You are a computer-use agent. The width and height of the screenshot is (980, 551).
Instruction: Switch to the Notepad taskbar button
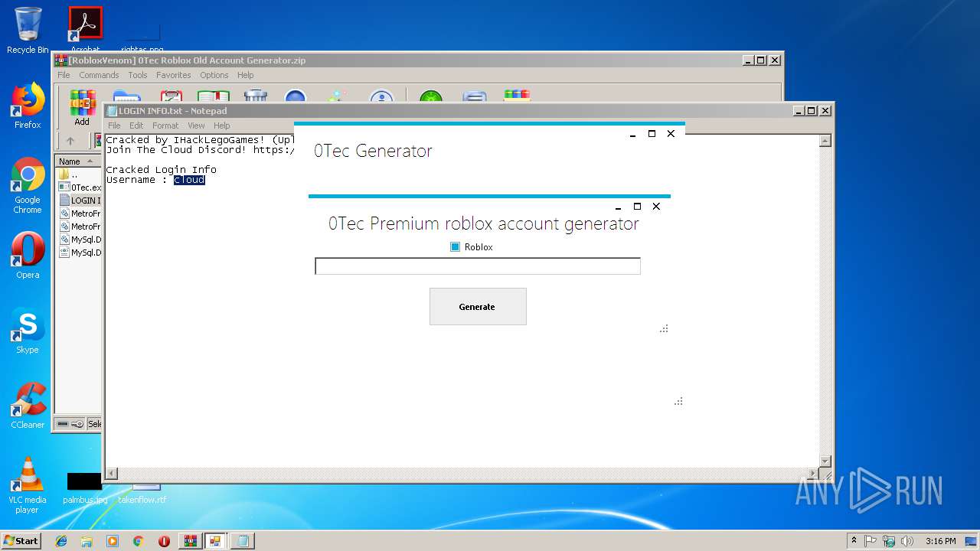pyautogui.click(x=243, y=541)
